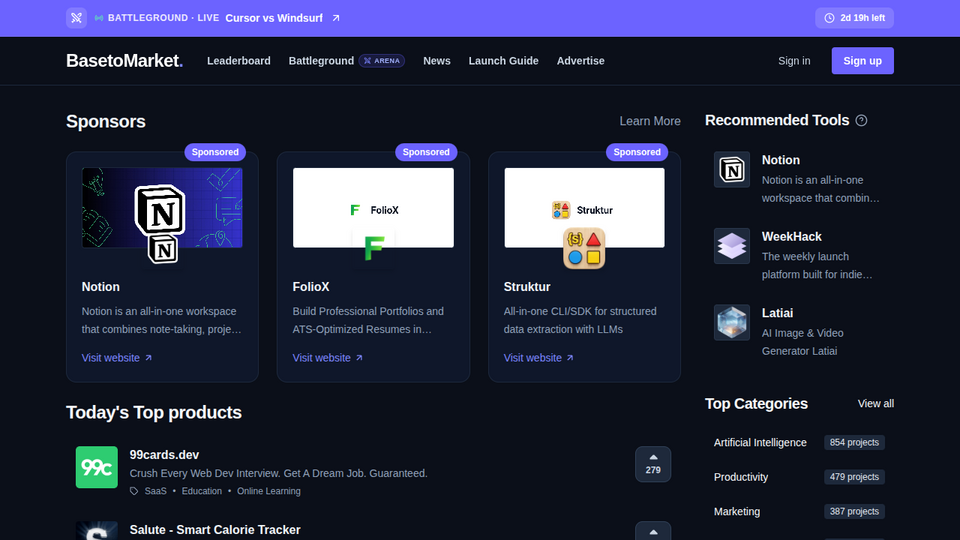Click the 387 projects badge

[854, 511]
